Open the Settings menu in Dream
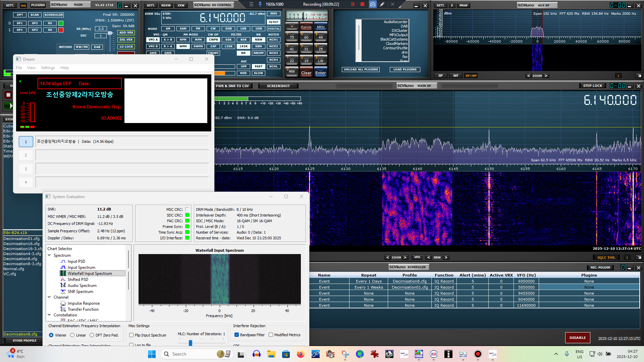 tap(48, 68)
